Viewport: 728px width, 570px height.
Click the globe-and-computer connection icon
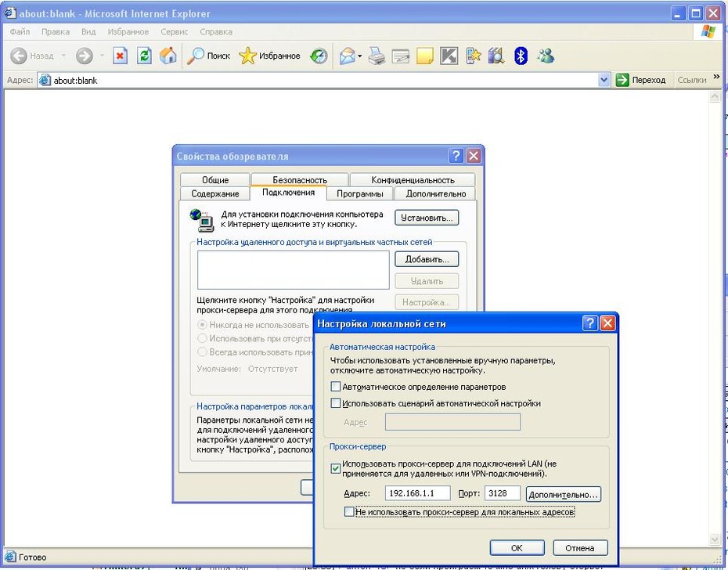pos(202,220)
